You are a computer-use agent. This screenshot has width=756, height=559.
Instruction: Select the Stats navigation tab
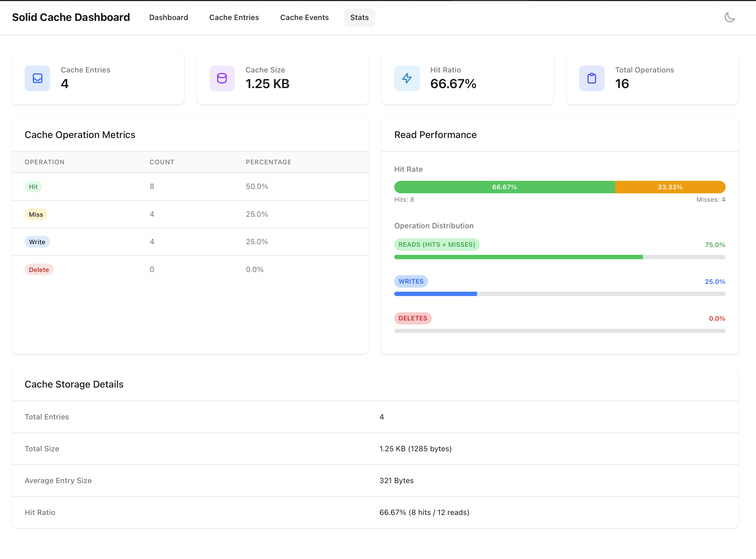point(359,17)
